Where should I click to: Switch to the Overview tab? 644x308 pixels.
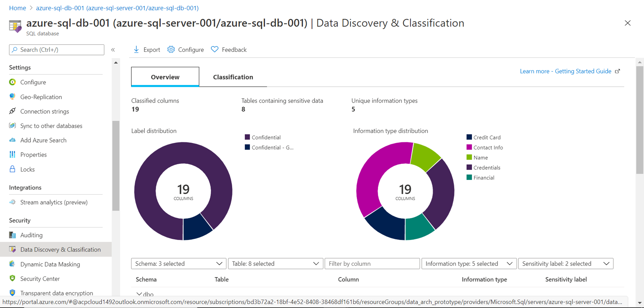point(165,77)
